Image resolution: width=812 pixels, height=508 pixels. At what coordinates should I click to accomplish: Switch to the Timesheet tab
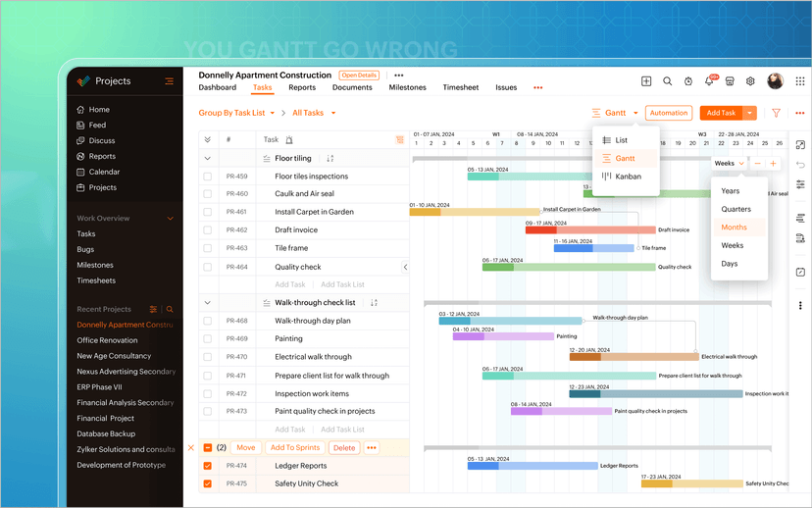460,87
